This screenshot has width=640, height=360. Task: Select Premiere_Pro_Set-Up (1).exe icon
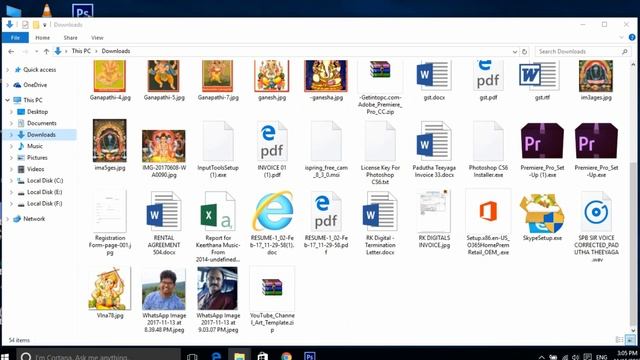pos(542,141)
